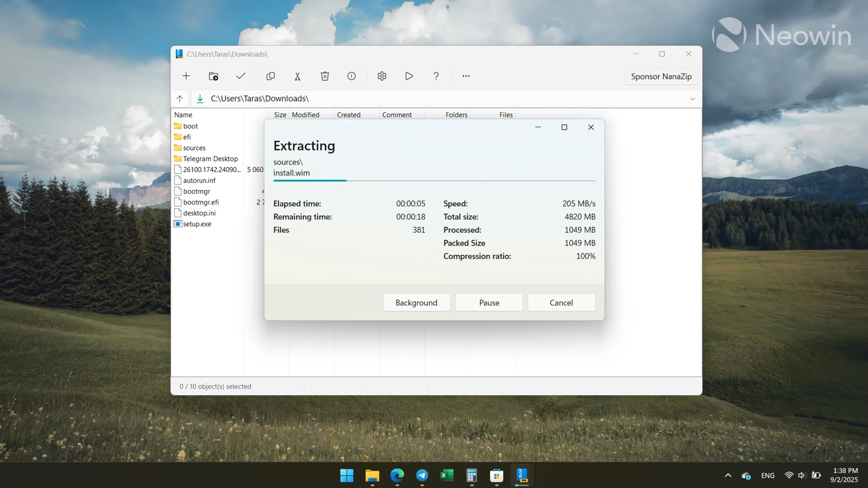
Task: Show hidden system tray icons
Action: [x=728, y=475]
